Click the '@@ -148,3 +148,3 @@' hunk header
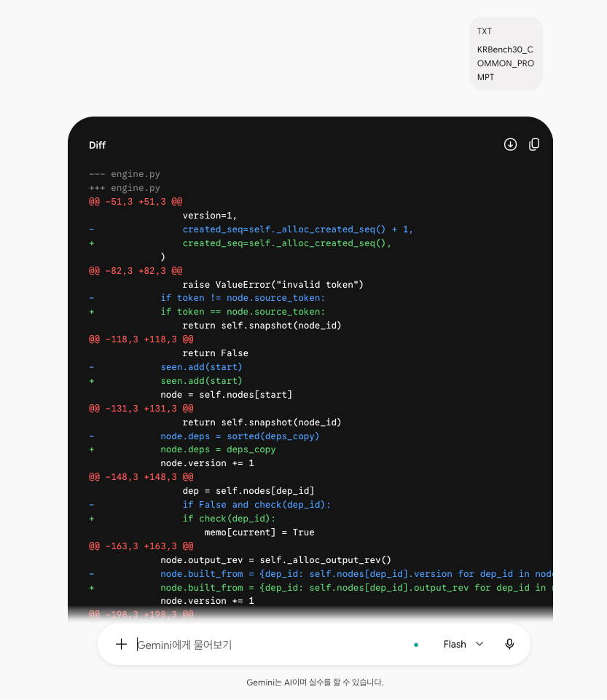 coord(141,477)
